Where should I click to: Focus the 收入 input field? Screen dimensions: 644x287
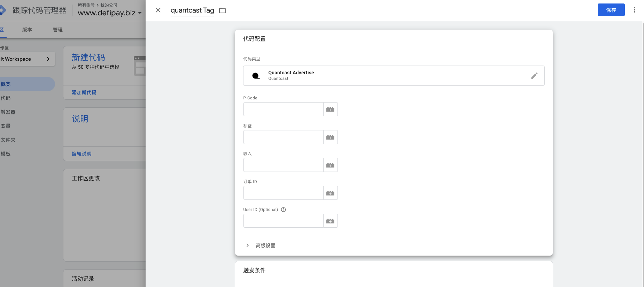tap(283, 165)
